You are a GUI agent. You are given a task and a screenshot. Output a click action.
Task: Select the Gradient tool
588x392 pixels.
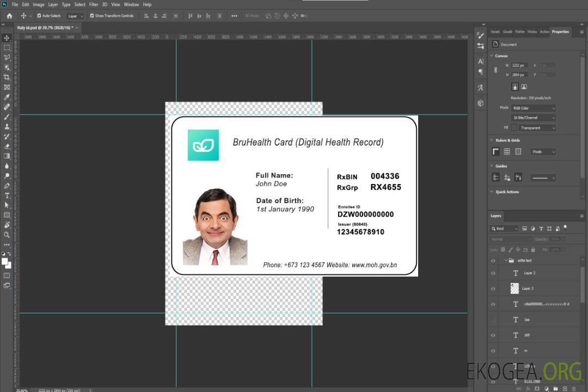pos(7,156)
